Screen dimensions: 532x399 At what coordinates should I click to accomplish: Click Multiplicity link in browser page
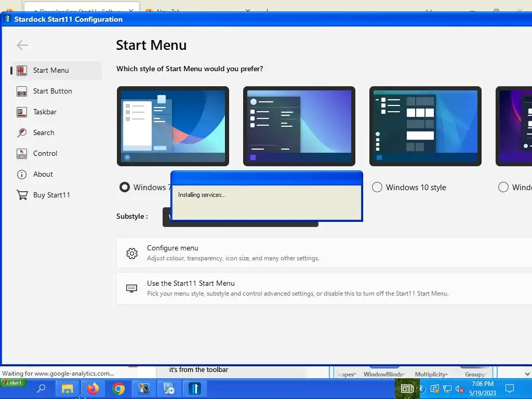pyautogui.click(x=431, y=374)
